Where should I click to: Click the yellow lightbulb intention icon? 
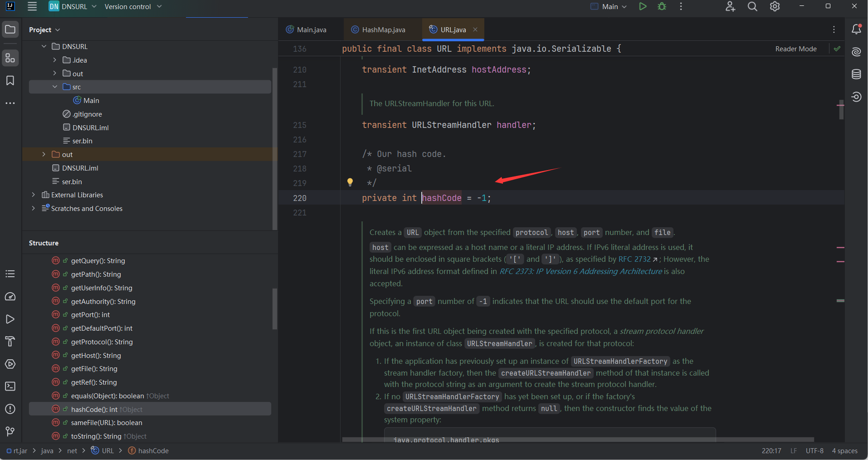click(x=350, y=182)
